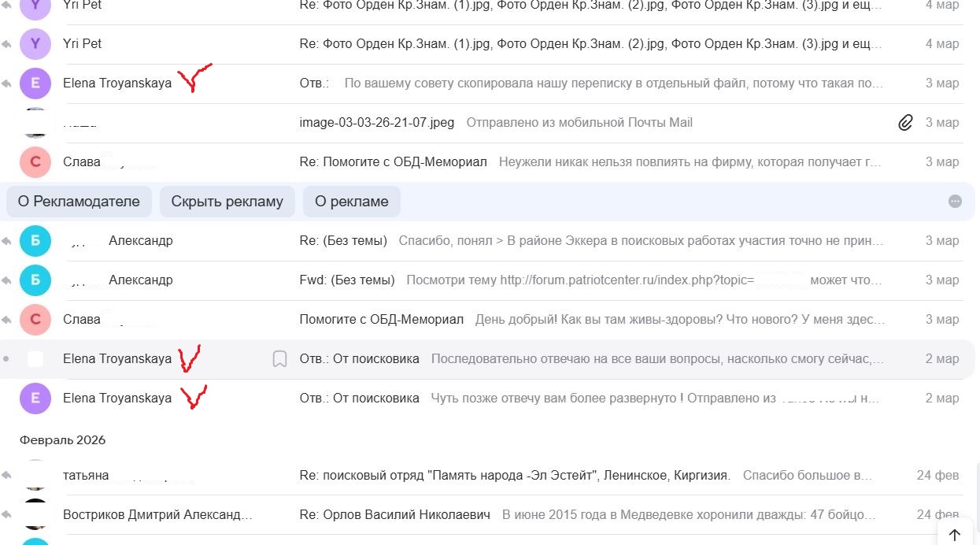This screenshot has height=545, width=980.
Task: Click the 'Февраль 2026' section header
Action: coord(62,440)
